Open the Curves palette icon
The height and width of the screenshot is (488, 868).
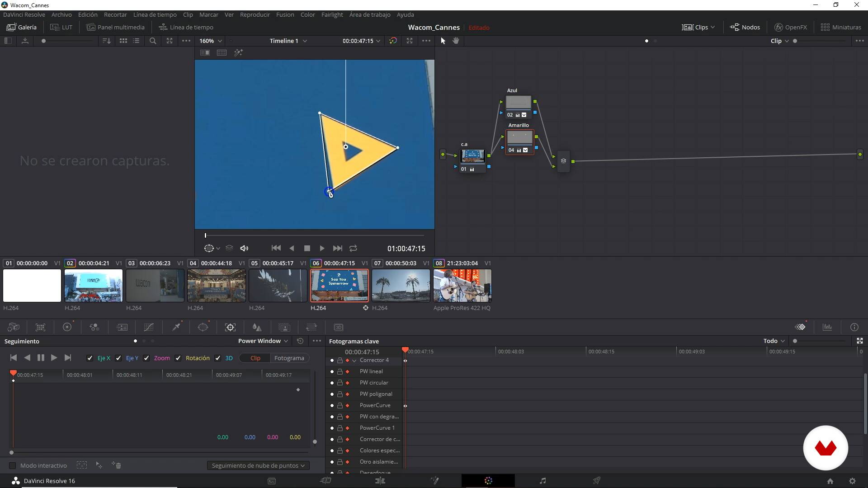click(x=149, y=327)
